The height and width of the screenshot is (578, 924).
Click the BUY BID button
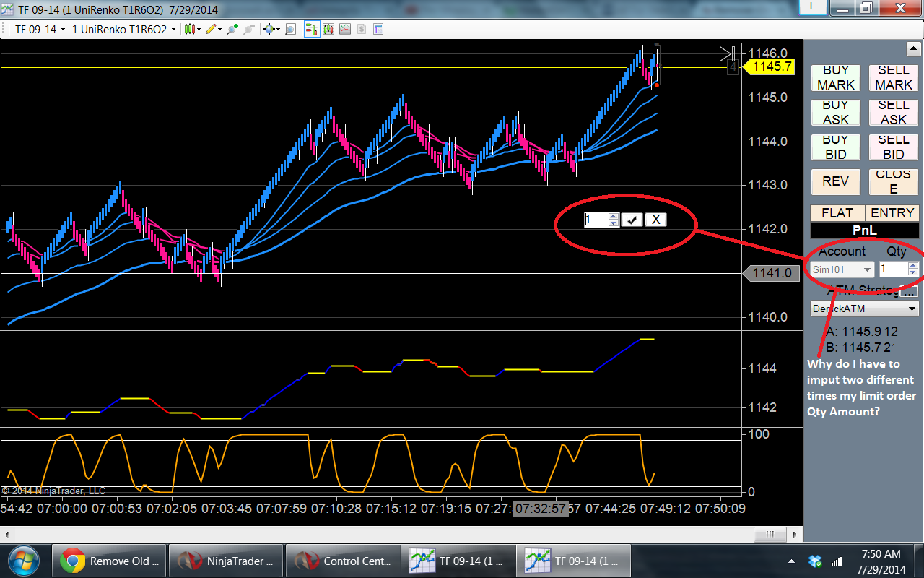click(x=836, y=147)
